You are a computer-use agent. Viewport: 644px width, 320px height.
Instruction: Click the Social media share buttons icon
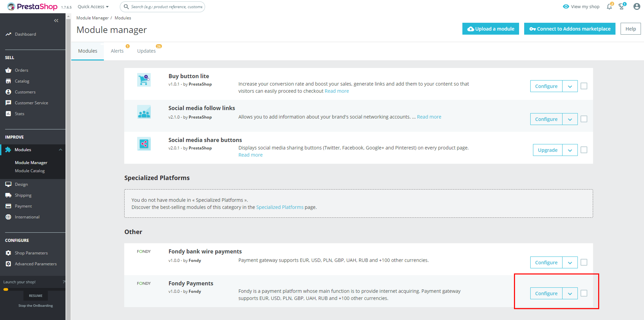144,144
